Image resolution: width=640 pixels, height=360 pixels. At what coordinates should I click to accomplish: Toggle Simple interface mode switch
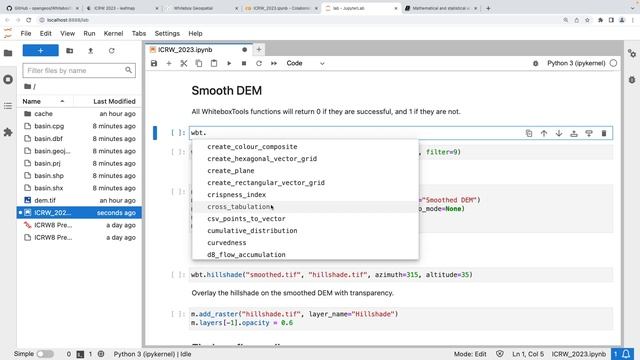[x=45, y=354]
